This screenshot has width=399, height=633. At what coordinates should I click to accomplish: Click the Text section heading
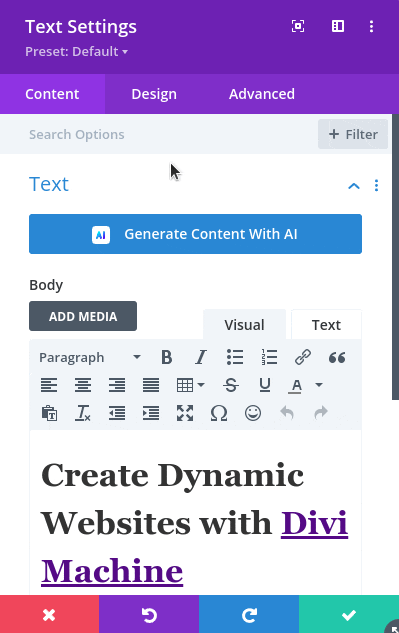click(49, 184)
